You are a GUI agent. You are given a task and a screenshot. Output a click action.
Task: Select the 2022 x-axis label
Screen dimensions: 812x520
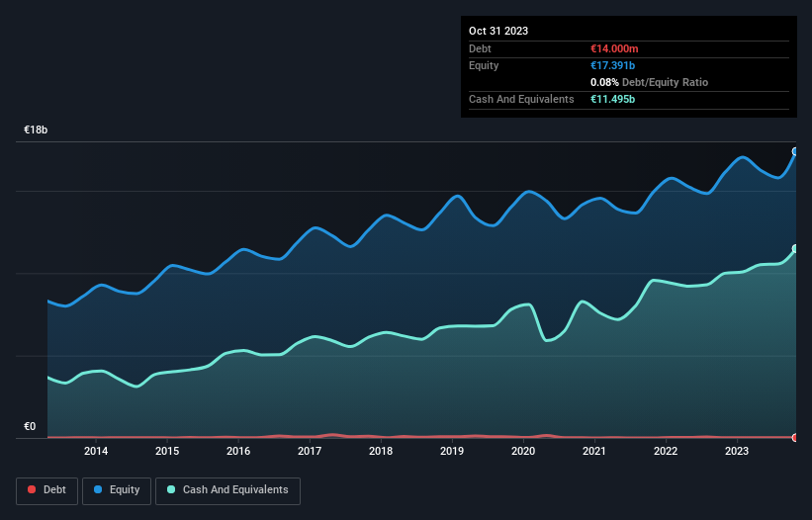pos(666,451)
